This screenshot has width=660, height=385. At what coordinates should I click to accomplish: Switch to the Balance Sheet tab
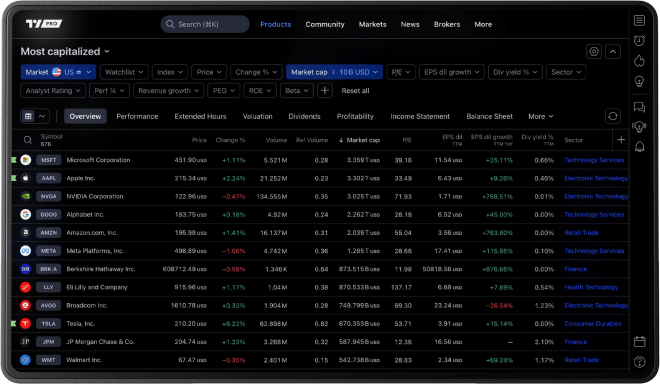click(490, 116)
